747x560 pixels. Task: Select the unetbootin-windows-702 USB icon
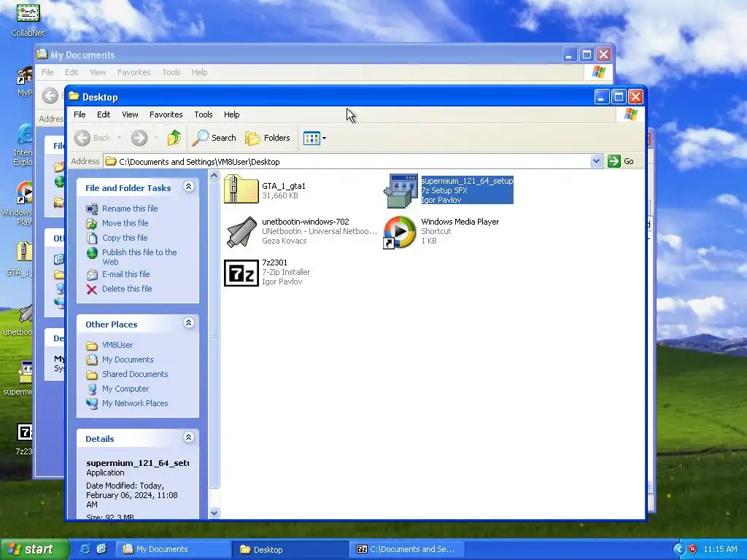241,232
